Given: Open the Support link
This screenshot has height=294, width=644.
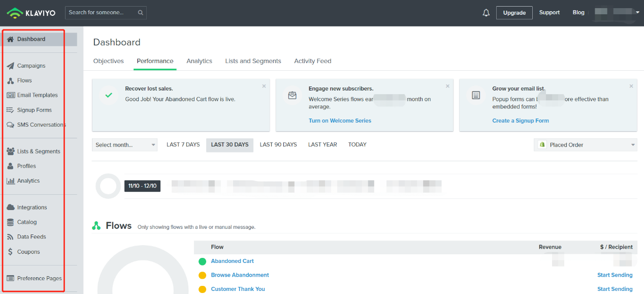Looking at the screenshot, I should [549, 13].
